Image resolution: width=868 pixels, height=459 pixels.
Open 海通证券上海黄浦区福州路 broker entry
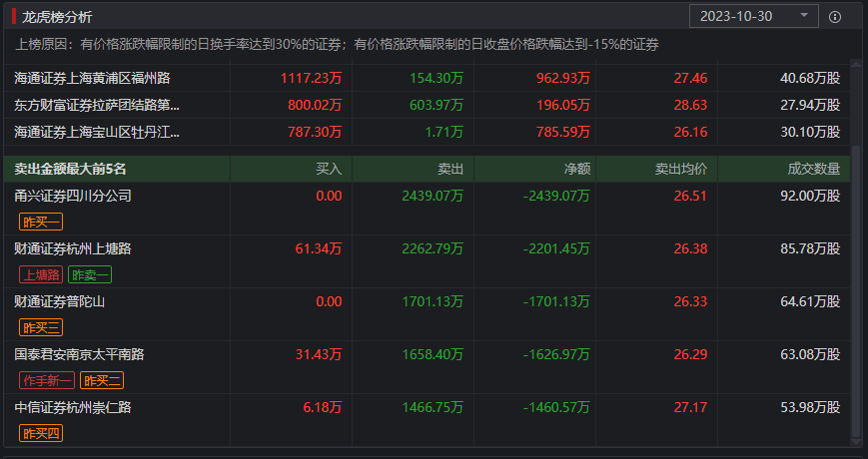(x=92, y=77)
